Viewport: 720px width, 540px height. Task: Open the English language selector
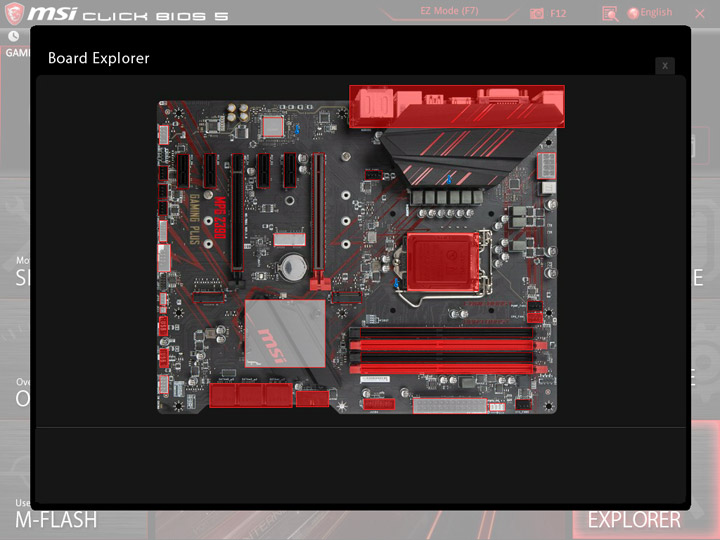click(x=650, y=13)
